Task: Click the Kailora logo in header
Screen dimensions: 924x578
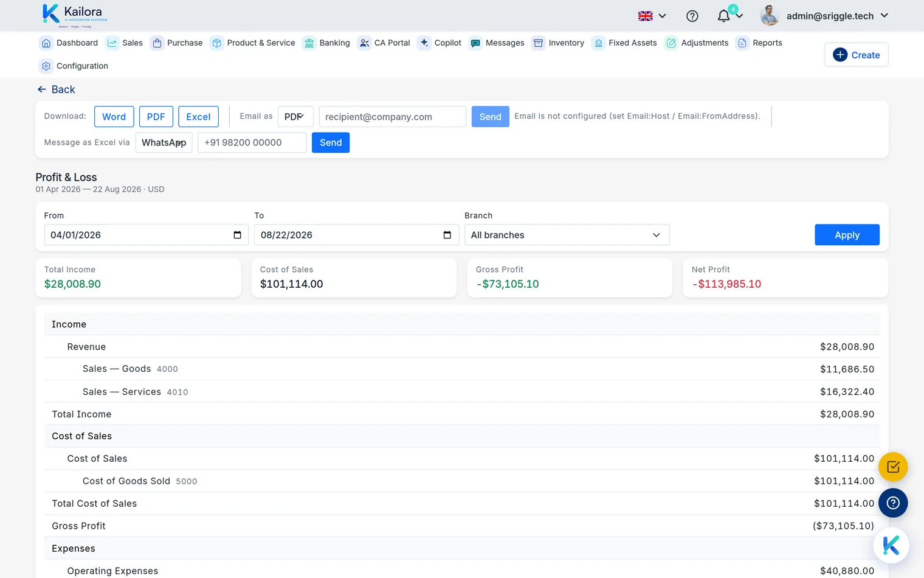Action: point(74,16)
